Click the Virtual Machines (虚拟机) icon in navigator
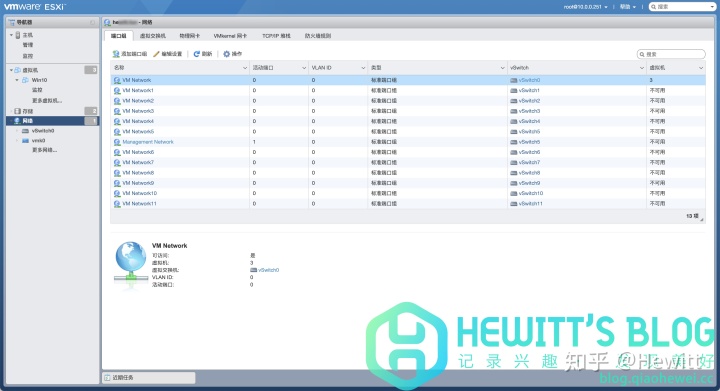Viewport: 720px width, 391px height. point(17,70)
